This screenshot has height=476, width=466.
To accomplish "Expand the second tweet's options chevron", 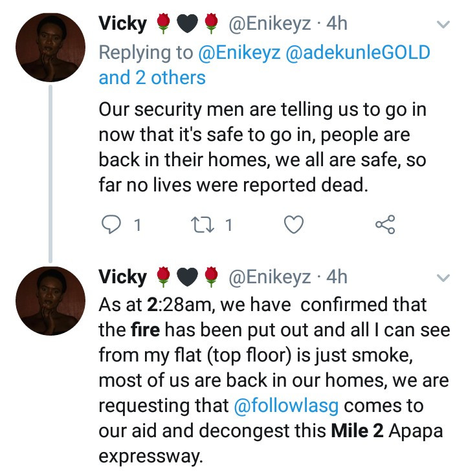I will point(444,278).
